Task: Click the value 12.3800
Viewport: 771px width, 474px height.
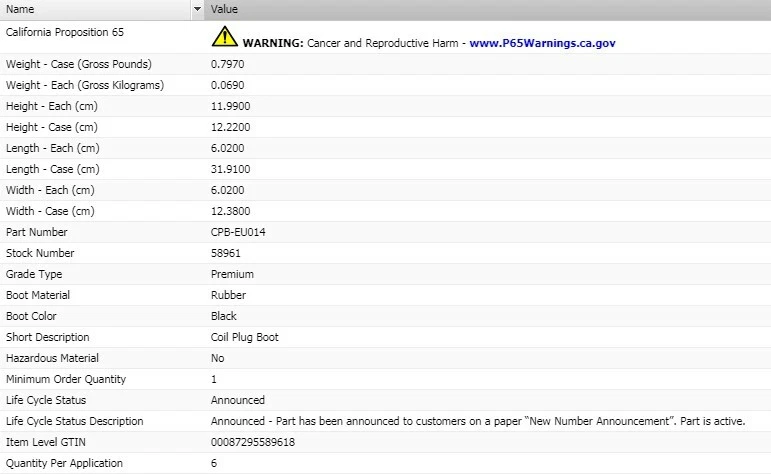Action: click(230, 212)
